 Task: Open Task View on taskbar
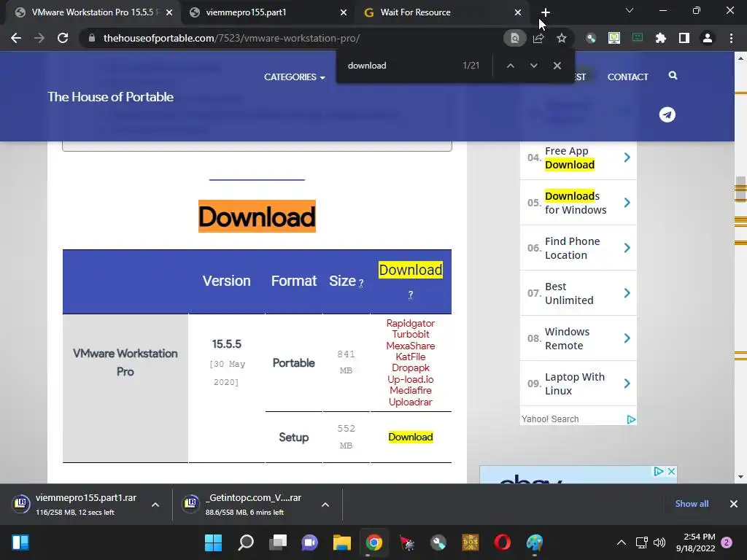(278, 542)
